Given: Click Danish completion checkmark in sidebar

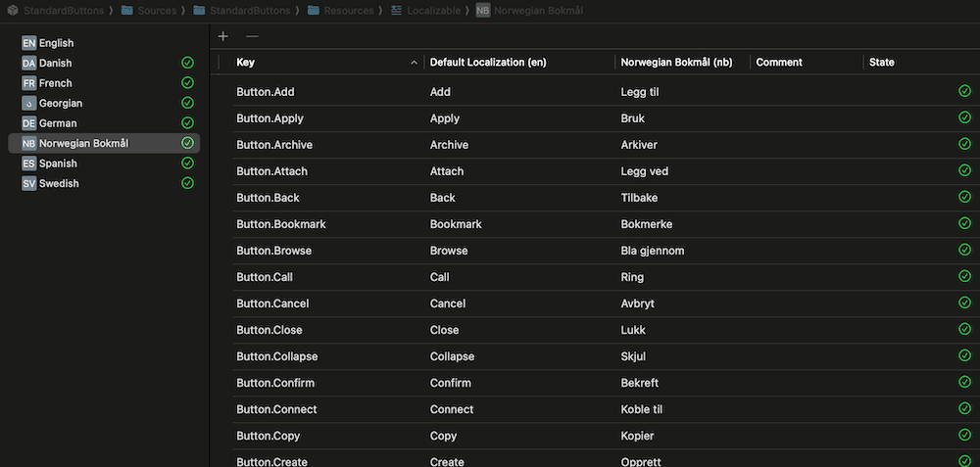Looking at the screenshot, I should click(187, 63).
